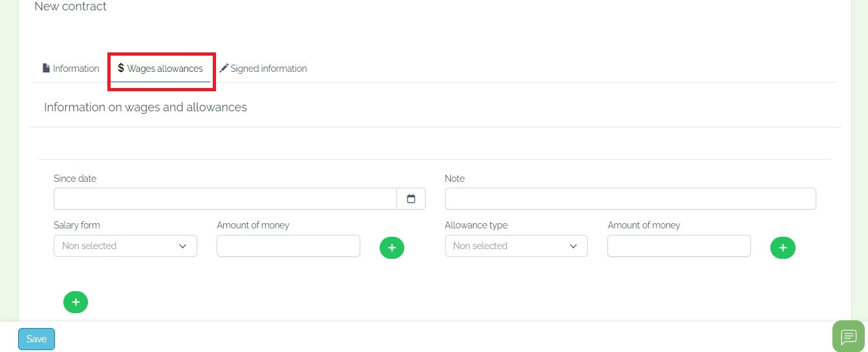The height and width of the screenshot is (352, 868).
Task: Open the calendar date picker icon
Action: [411, 199]
